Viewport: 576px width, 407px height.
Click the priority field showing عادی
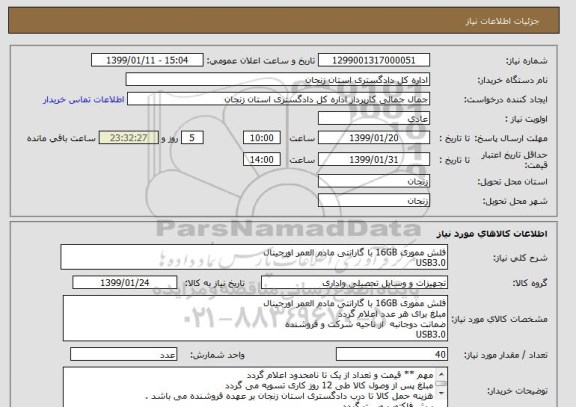tap(374, 119)
